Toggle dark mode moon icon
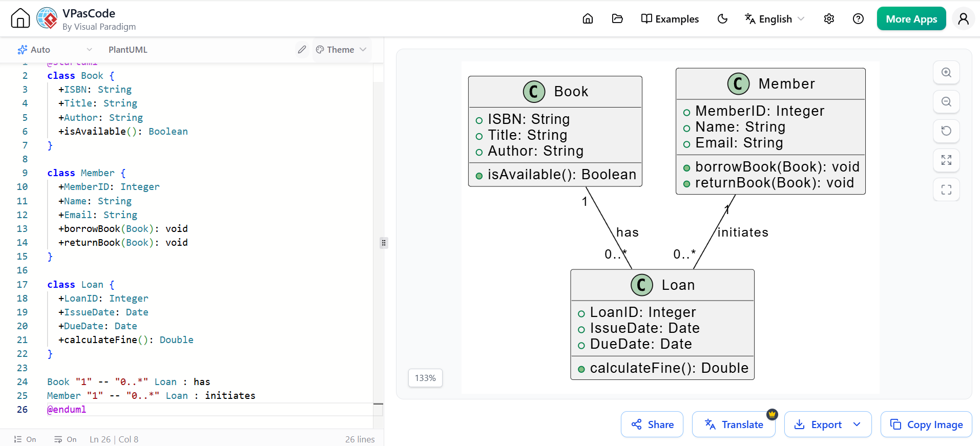Screen dimensions: 980x446 (x=722, y=19)
